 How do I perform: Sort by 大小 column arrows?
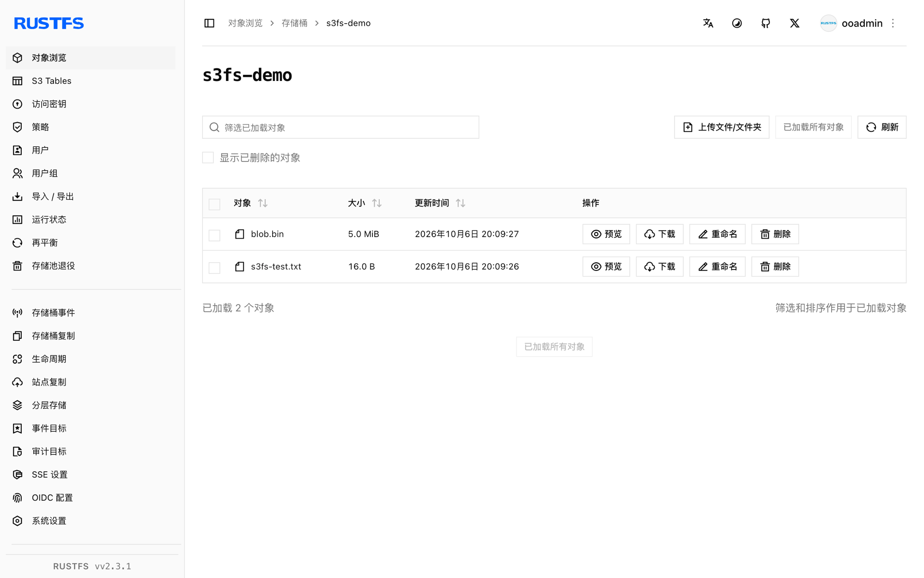377,203
